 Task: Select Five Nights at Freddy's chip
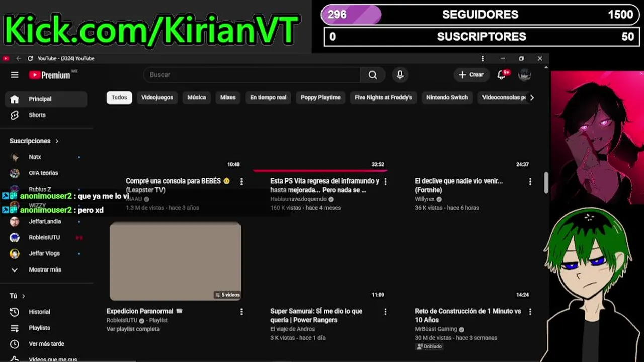click(383, 98)
